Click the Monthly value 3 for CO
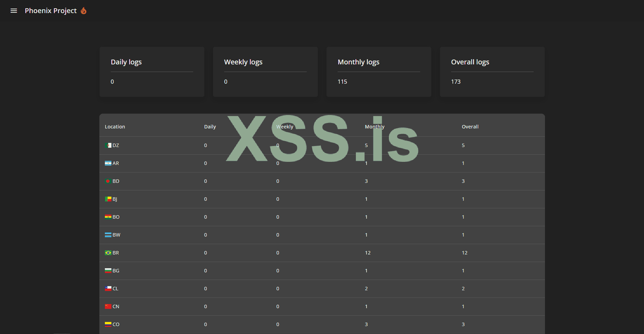 [366, 324]
